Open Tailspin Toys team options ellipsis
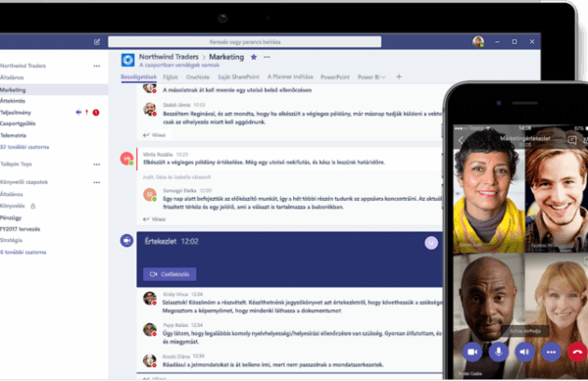Image resolution: width=588 pixels, height=381 pixels. (97, 165)
